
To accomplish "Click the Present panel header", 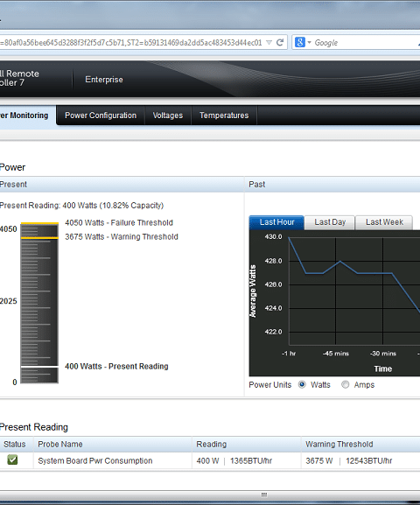I will (x=122, y=185).
